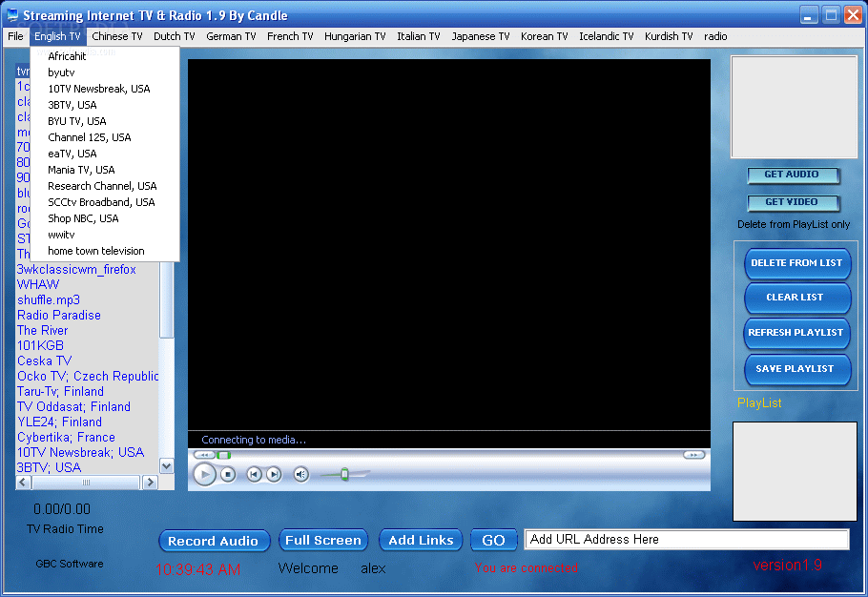The image size is (868, 597).
Task: Select byutv from the dropdown menu
Action: point(105,72)
